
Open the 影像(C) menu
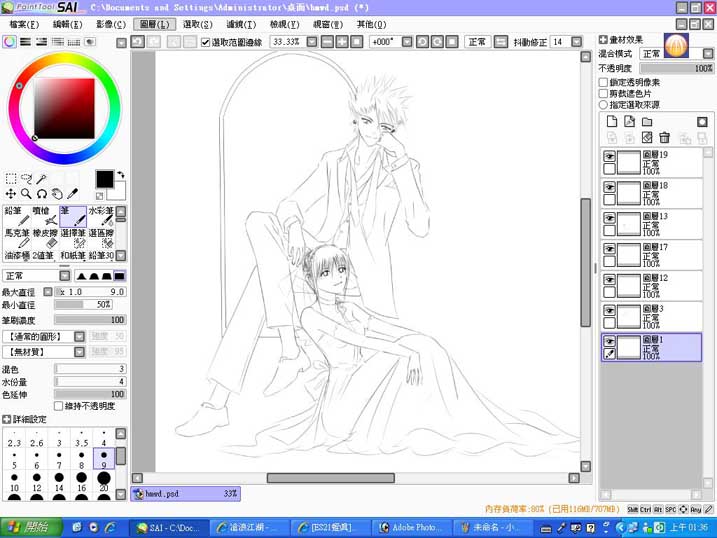[111, 24]
